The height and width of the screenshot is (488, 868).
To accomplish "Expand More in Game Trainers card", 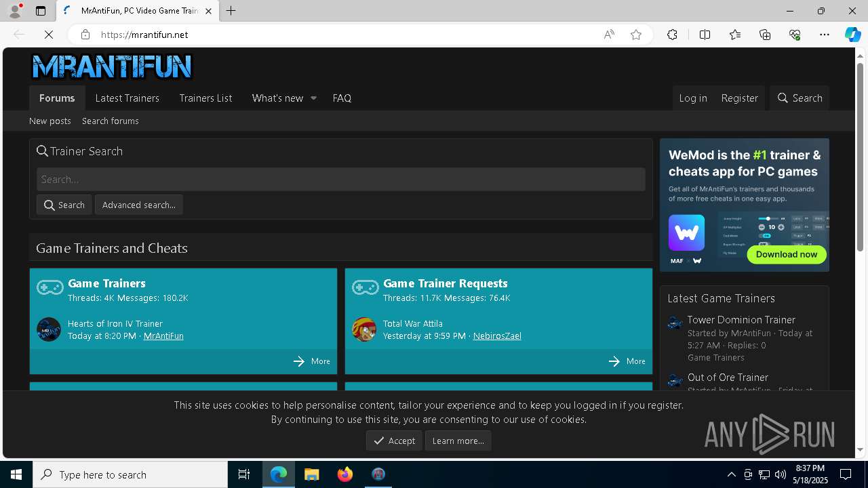I will coord(312,361).
